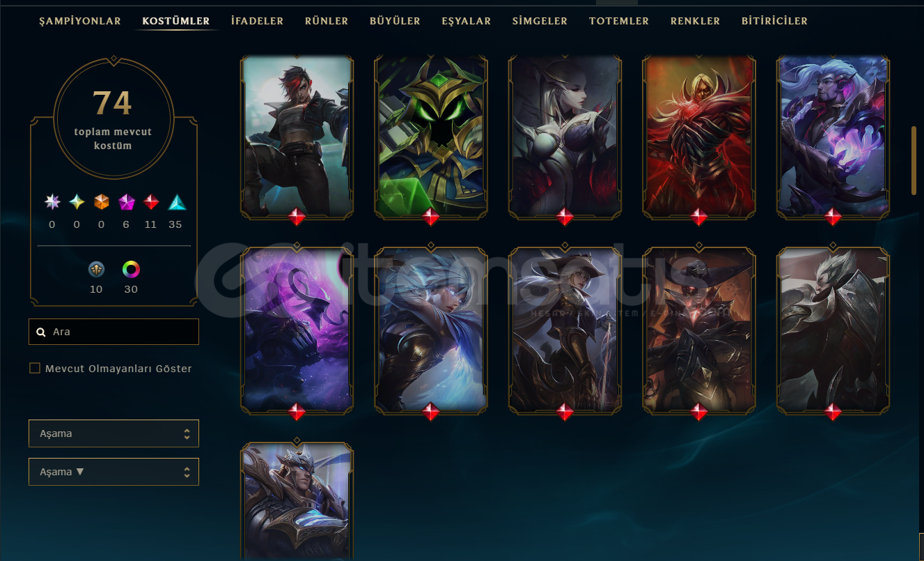Click the magnifier icon in the Ara box
Image resolution: width=924 pixels, height=561 pixels.
pyautogui.click(x=41, y=332)
